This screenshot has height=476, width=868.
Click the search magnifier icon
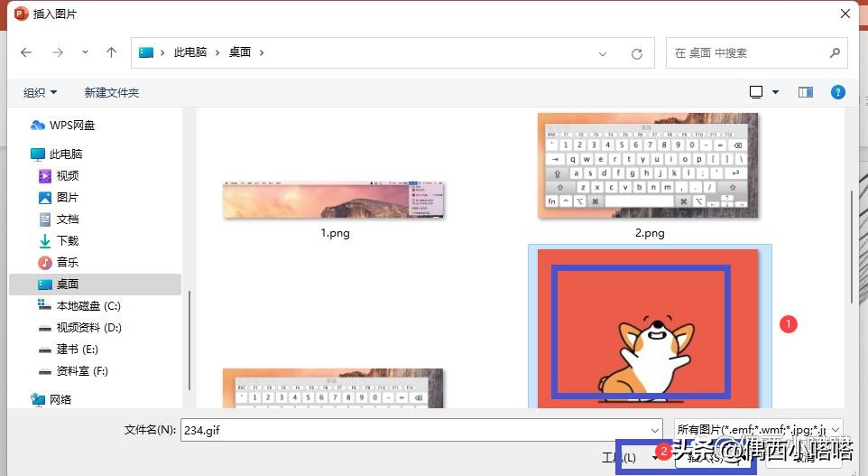tap(835, 52)
